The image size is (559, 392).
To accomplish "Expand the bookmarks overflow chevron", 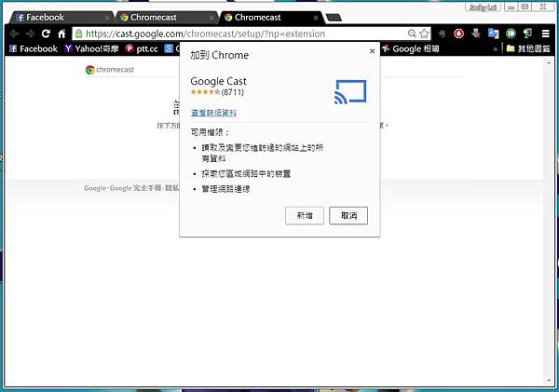I will point(496,49).
